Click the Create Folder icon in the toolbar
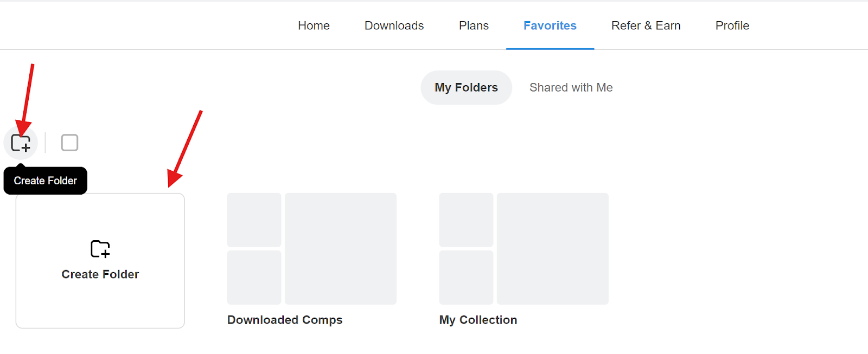This screenshot has height=354, width=868. pyautogui.click(x=21, y=142)
